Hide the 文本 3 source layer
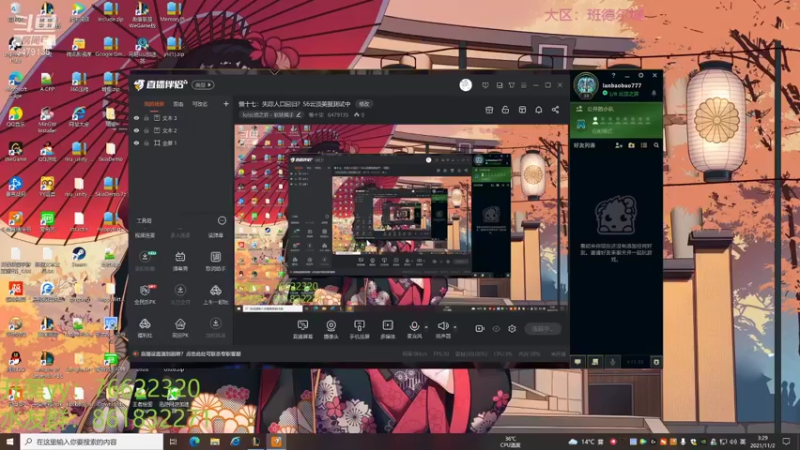The image size is (800, 450). [x=136, y=118]
